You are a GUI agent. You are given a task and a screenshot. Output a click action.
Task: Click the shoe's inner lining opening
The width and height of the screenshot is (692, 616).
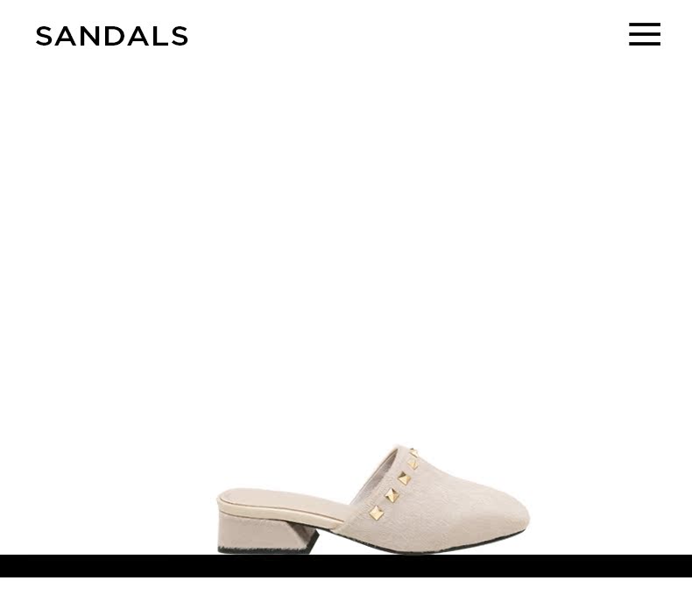375,476
